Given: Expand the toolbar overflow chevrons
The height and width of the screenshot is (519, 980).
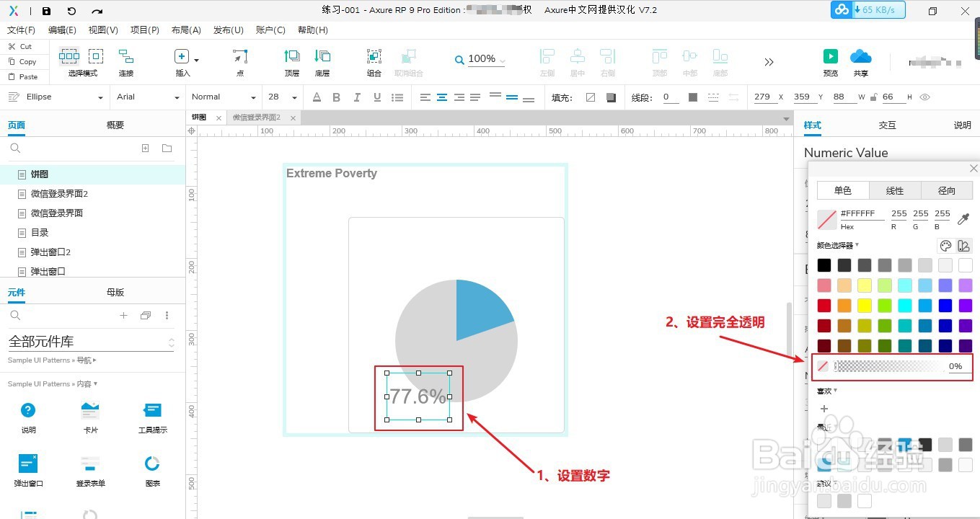Looking at the screenshot, I should (x=769, y=62).
